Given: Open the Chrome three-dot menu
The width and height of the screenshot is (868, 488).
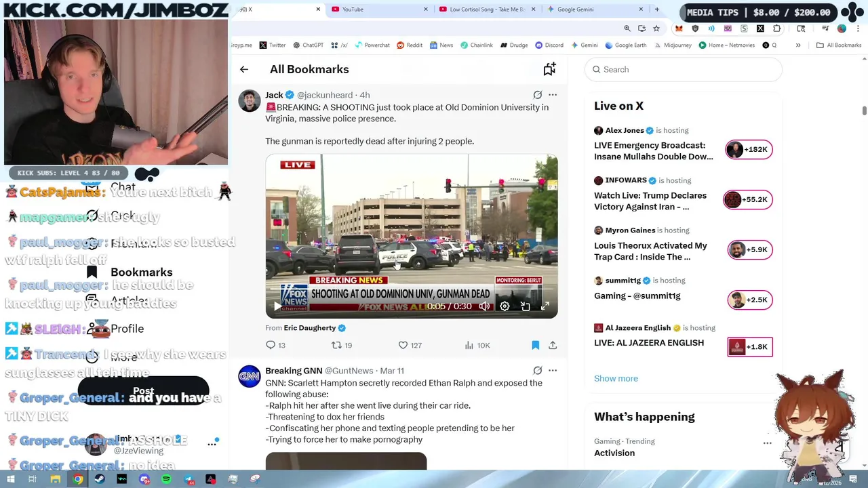Looking at the screenshot, I should pos(857,28).
